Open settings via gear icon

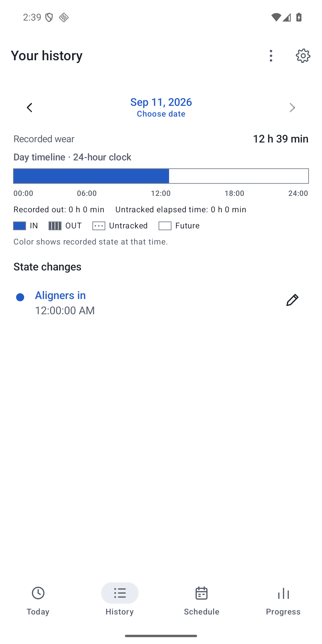click(x=303, y=56)
